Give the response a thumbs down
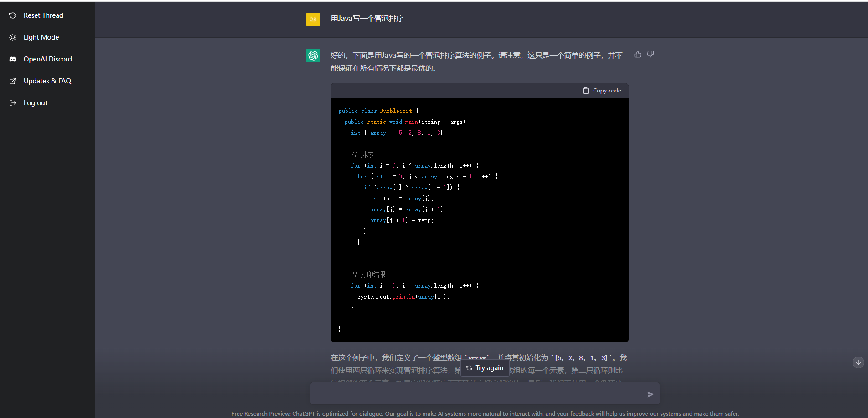The width and height of the screenshot is (868, 418). 651,55
